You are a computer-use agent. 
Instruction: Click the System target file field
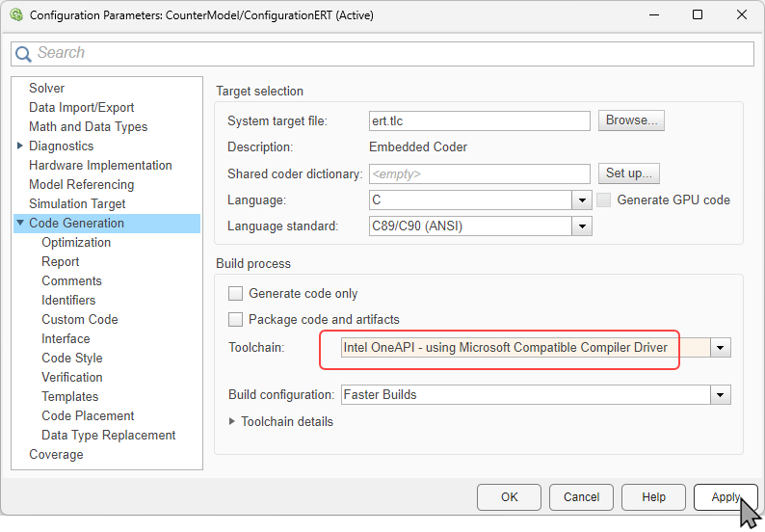(480, 121)
